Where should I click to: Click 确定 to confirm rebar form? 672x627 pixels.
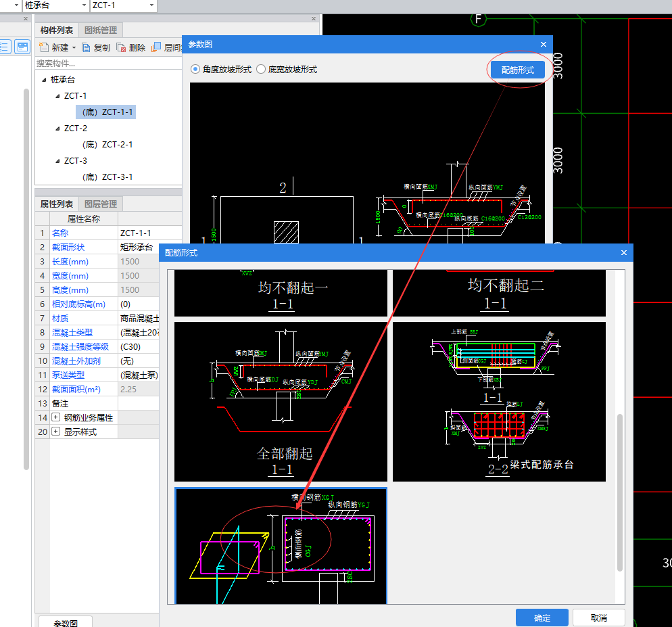[x=542, y=618]
